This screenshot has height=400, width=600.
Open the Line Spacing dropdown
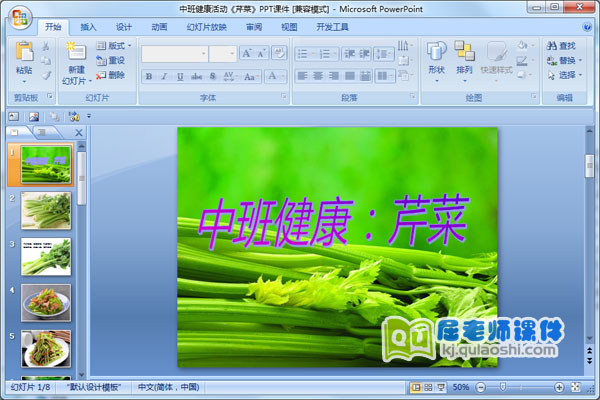pos(384,54)
